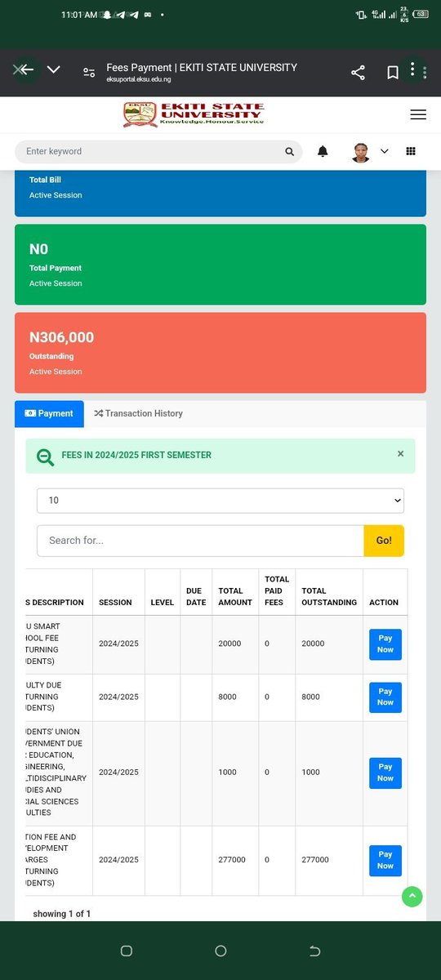
Task: Focus the Search for... field
Action: [200, 541]
